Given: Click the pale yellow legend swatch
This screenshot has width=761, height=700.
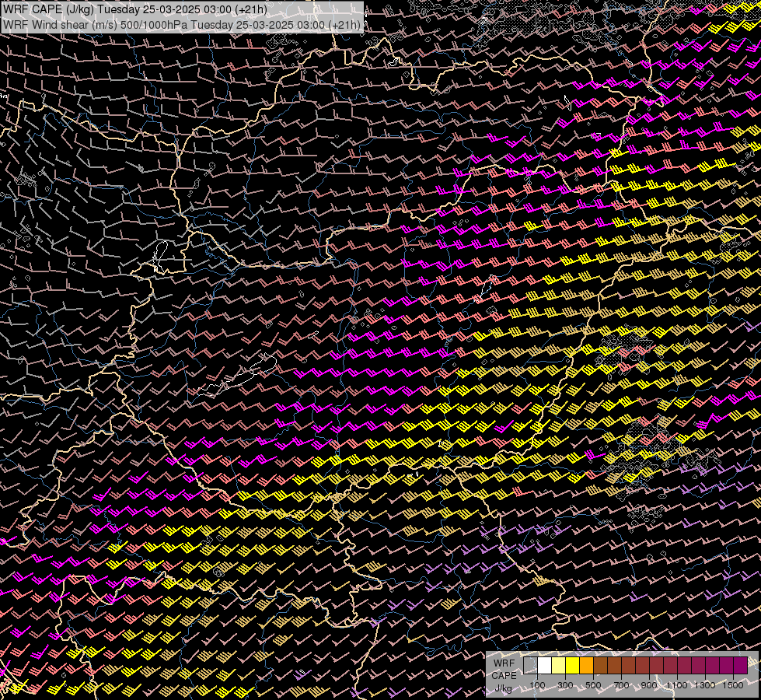Looking at the screenshot, I should tap(559, 665).
